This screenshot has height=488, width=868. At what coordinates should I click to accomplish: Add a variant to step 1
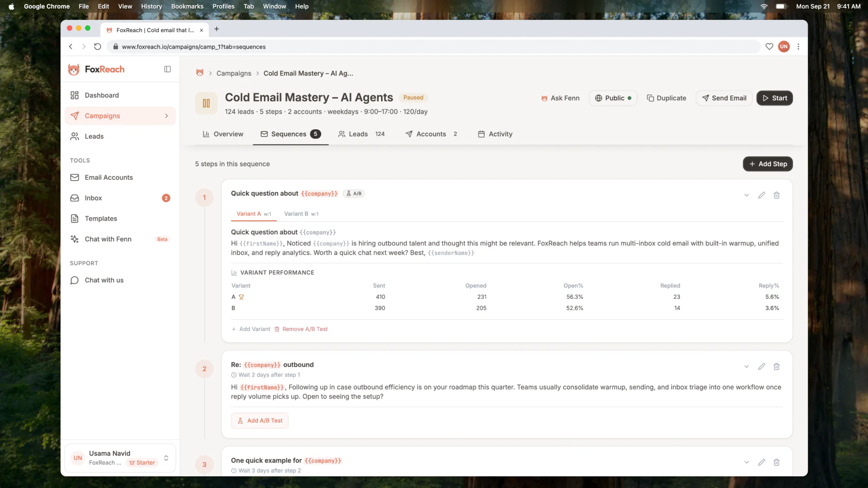tap(251, 329)
